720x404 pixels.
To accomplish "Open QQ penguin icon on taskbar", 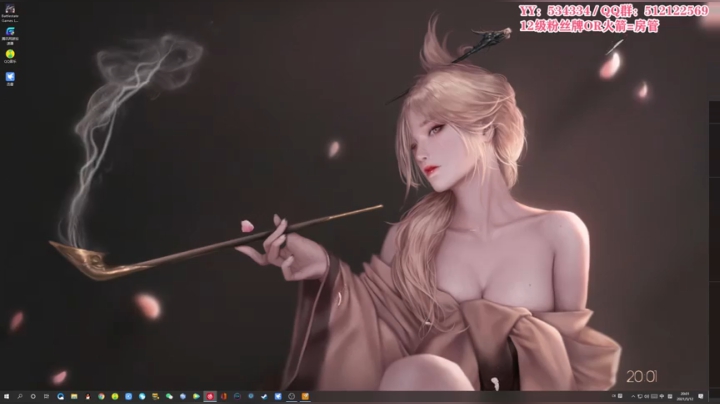I will (87, 396).
